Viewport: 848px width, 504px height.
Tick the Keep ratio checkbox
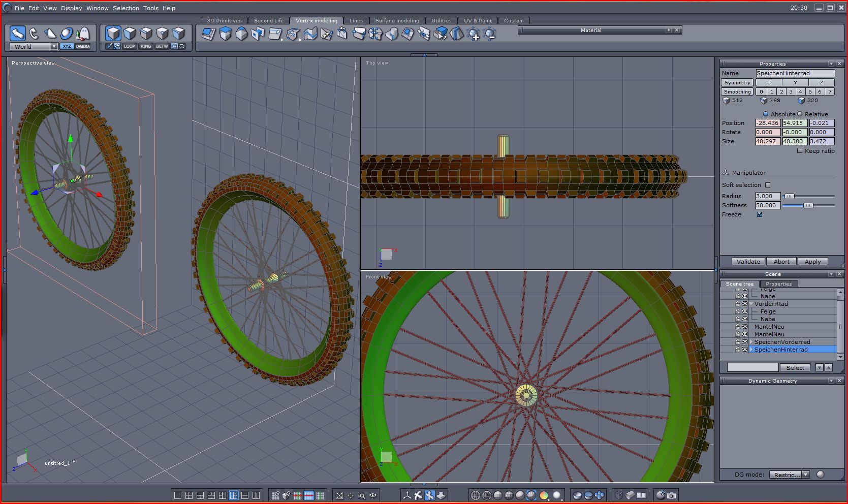(800, 151)
